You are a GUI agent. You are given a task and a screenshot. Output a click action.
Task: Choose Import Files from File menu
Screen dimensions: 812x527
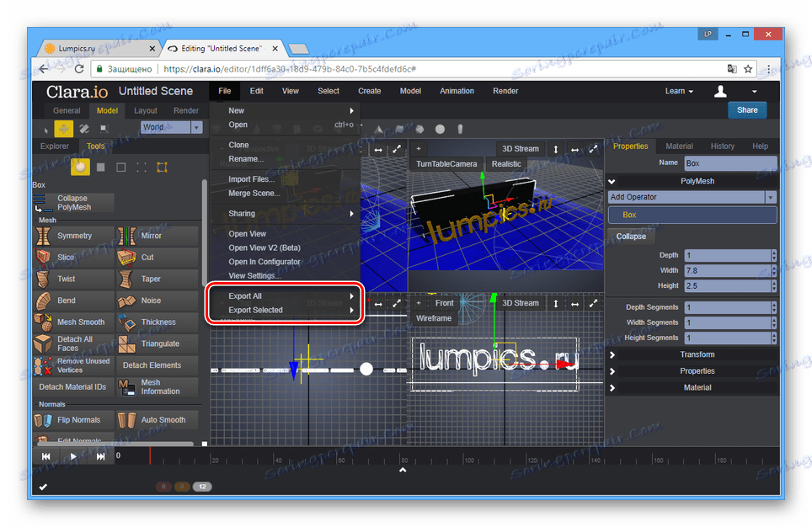click(x=252, y=179)
